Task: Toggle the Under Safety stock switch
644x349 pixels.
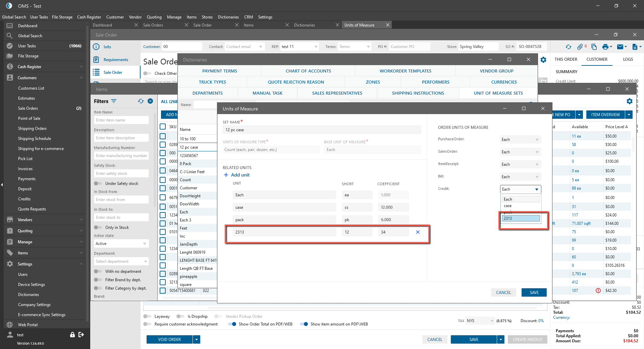Action: tap(98, 184)
